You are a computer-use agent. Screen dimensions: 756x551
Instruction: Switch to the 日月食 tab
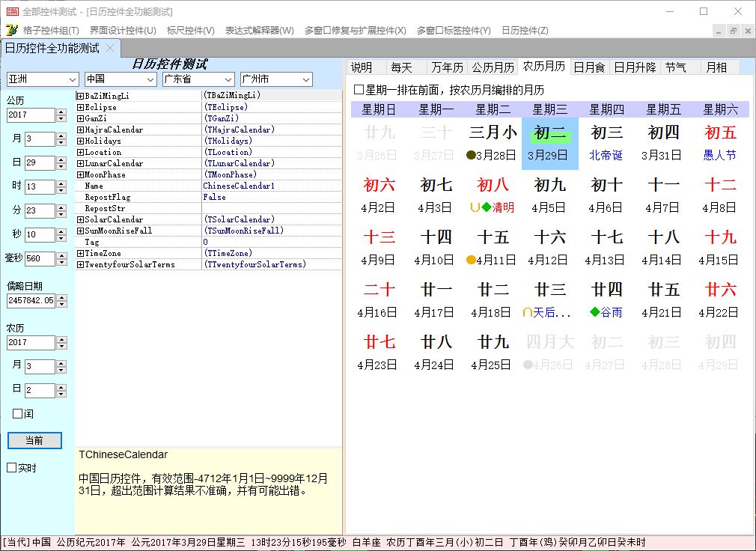589,67
